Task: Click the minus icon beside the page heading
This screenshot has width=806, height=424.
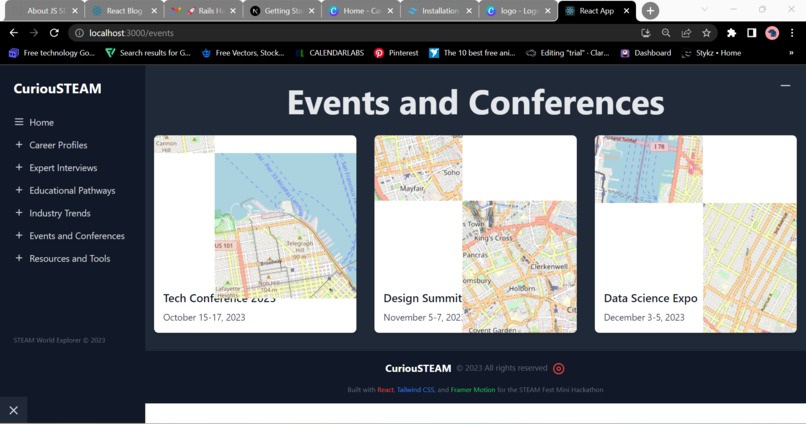Action: [785, 85]
